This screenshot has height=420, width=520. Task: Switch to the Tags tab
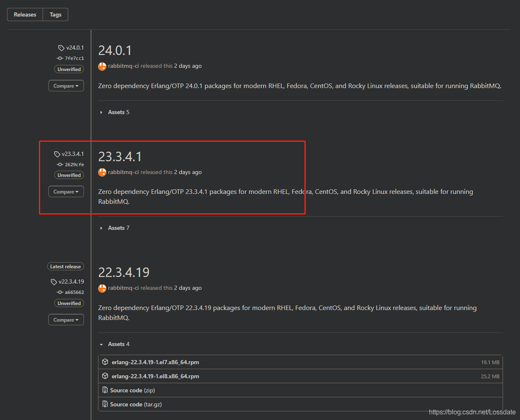[55, 14]
